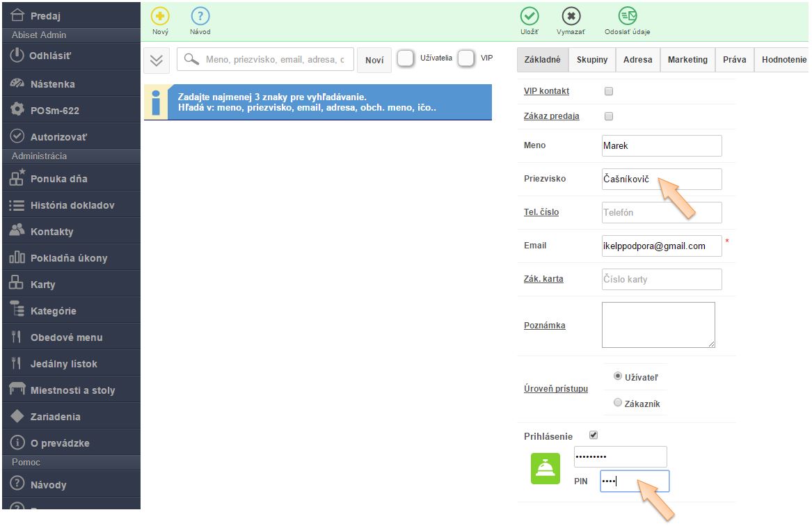Toggle the Užívatelia filter checkbox
The width and height of the screenshot is (812, 526).
(406, 58)
